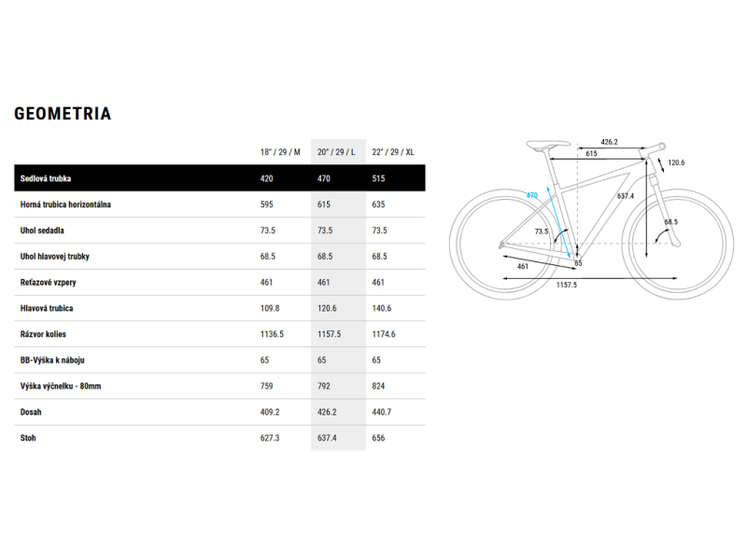This screenshot has width=747, height=560.
Task: Select the 22" / 29 / XL size column
Action: point(393,152)
